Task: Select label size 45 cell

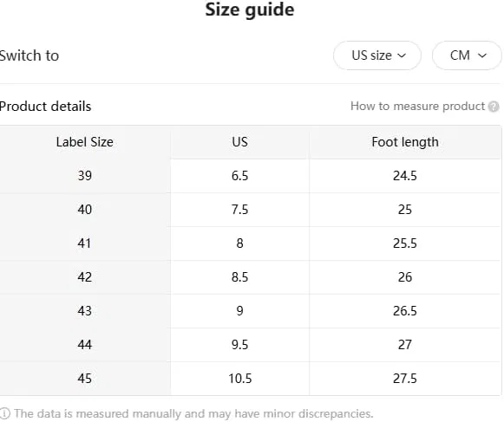Action: (84, 379)
